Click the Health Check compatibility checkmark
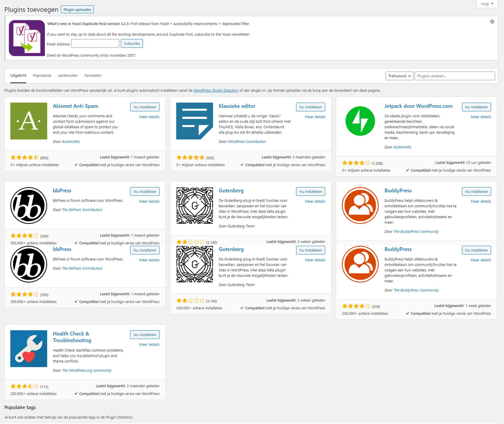 pos(76,394)
